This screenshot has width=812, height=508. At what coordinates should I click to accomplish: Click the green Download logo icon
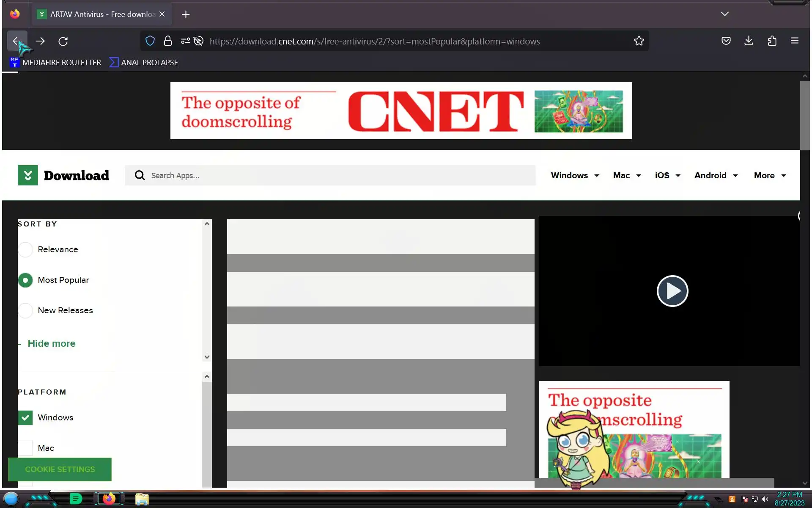click(x=28, y=175)
